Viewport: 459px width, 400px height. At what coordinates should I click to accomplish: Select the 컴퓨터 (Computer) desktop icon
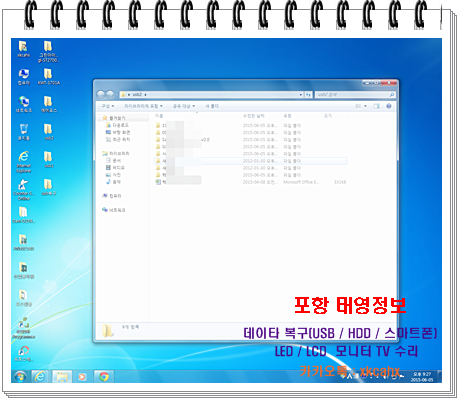23,77
